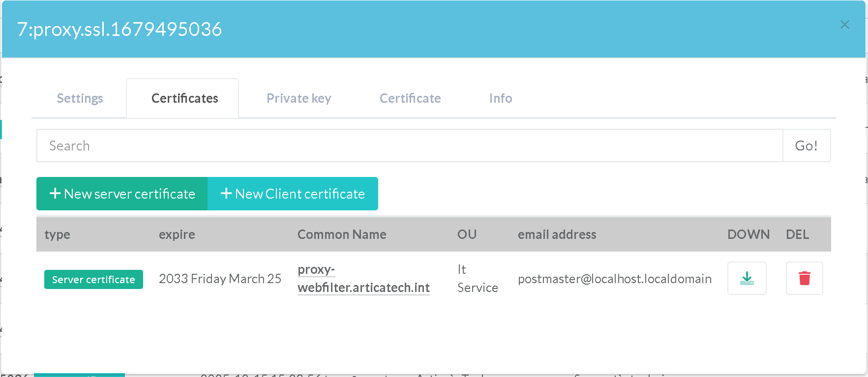Click the Common Name column header
Screen dimensions: 868x377
click(342, 234)
